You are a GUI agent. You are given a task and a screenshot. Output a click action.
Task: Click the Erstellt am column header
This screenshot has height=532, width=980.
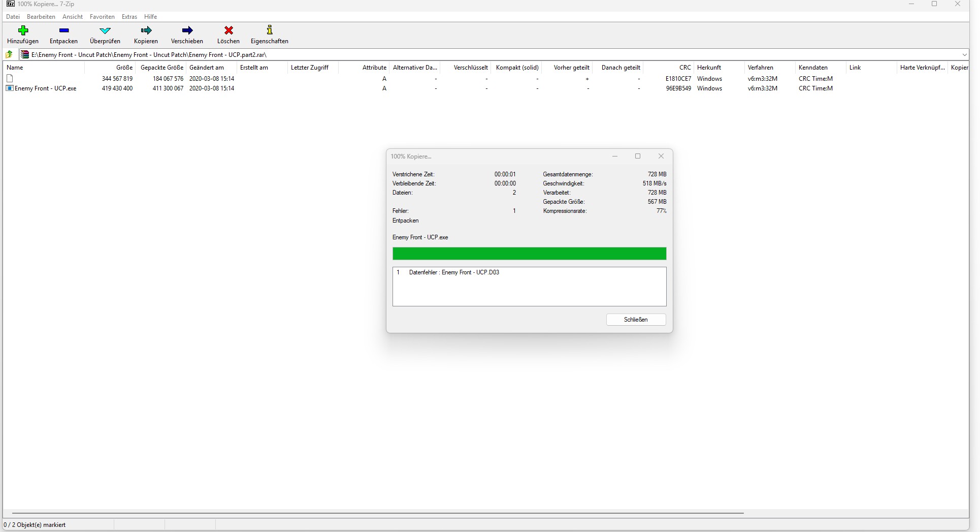[x=263, y=68]
